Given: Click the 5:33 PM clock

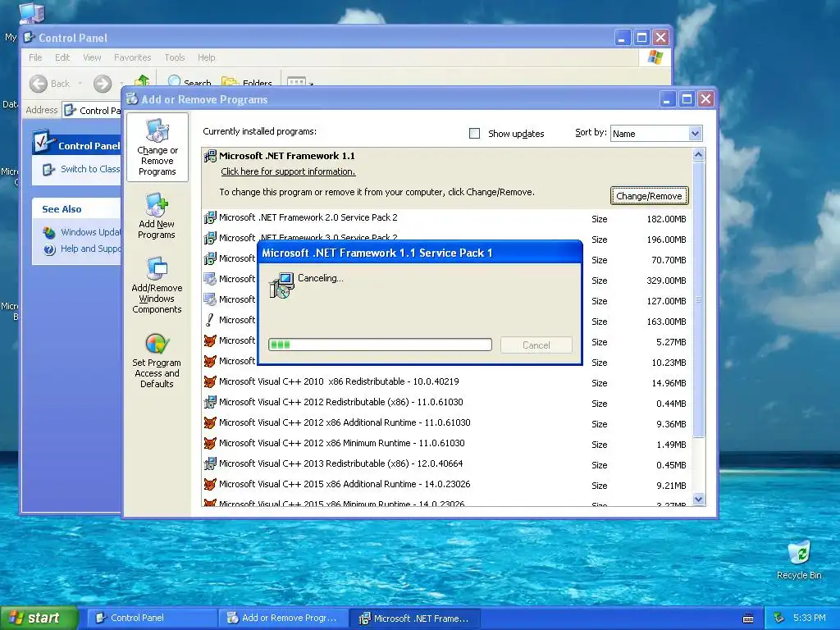Looking at the screenshot, I should pyautogui.click(x=809, y=619).
